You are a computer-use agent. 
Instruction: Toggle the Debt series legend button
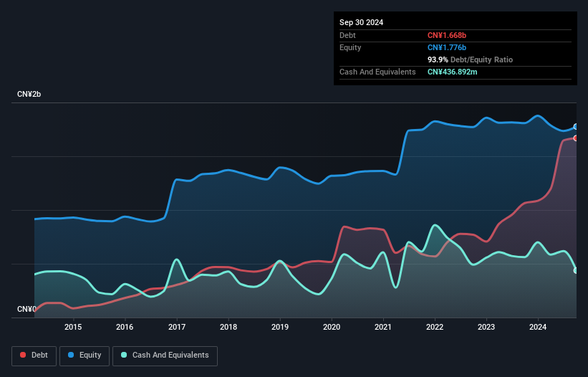(x=34, y=355)
